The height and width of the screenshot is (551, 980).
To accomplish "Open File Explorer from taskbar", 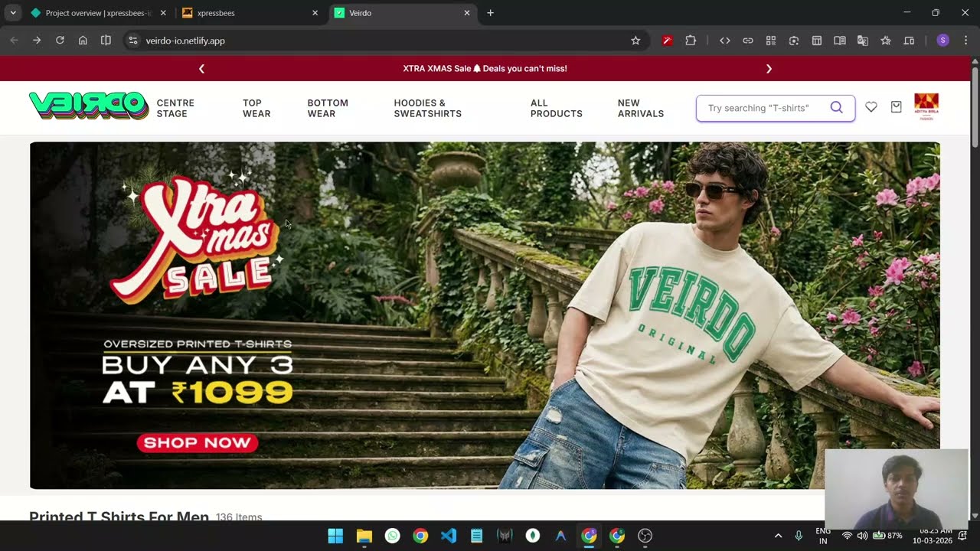I will [364, 536].
